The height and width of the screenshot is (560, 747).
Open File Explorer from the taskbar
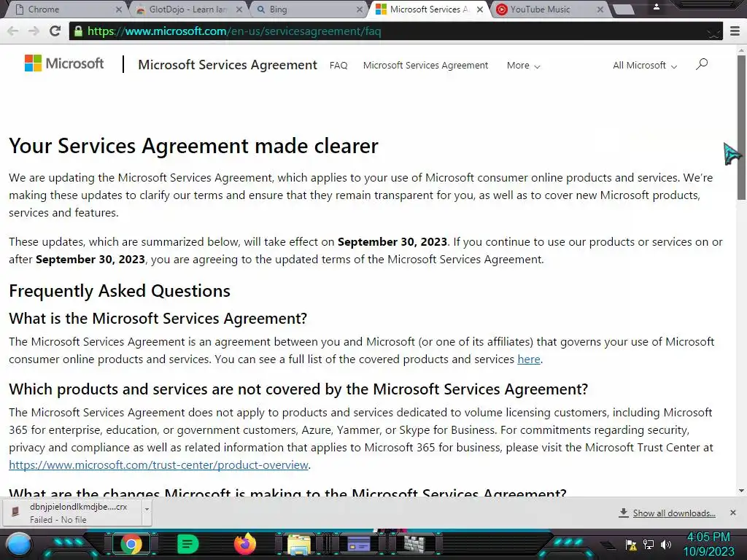[x=298, y=544]
